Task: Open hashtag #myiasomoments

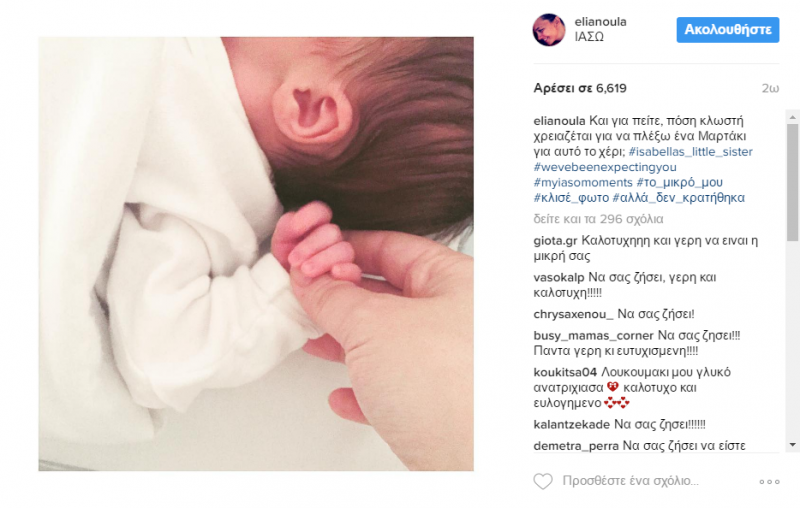Action: point(583,182)
